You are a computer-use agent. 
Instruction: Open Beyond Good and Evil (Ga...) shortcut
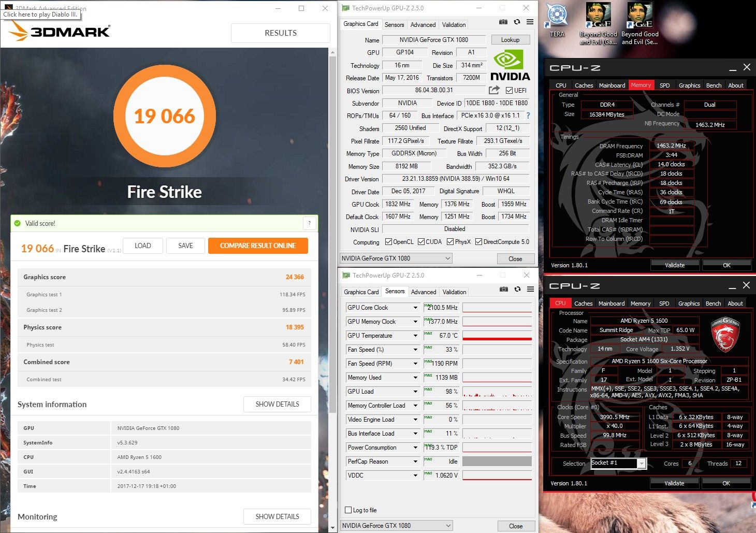point(598,24)
